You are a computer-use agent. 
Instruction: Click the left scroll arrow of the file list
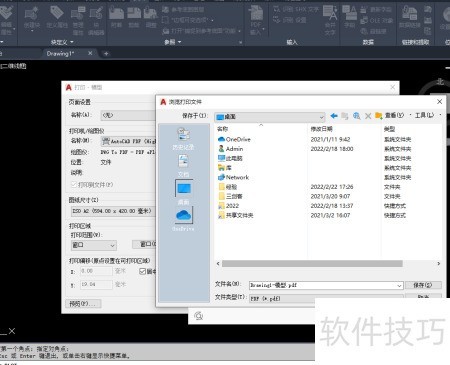pyautogui.click(x=218, y=264)
